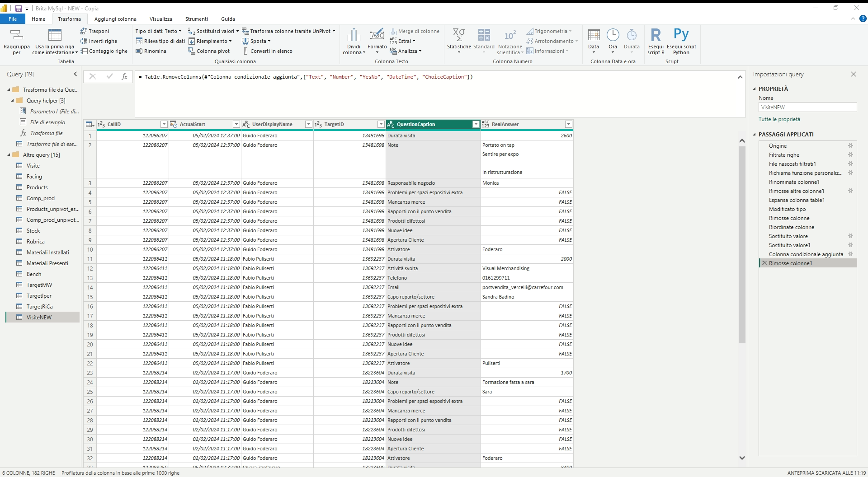Open QuestionCaption column filter dropdown
868x477 pixels.
(x=476, y=124)
